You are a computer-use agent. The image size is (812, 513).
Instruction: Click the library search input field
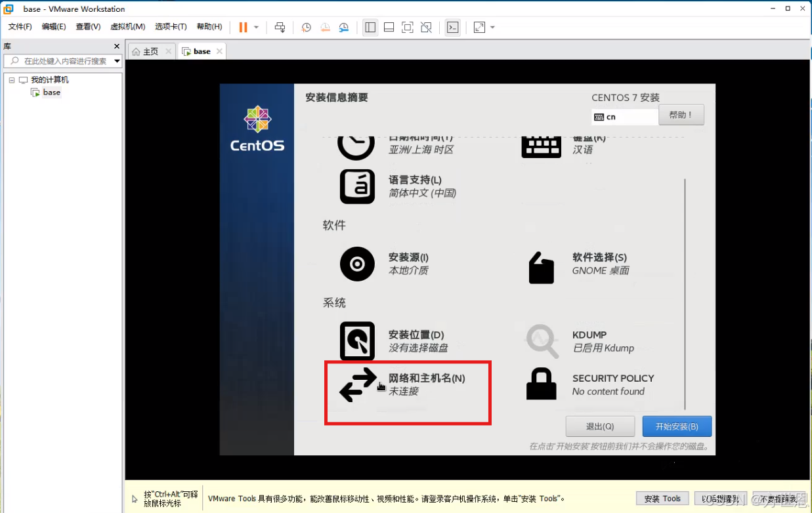coord(63,61)
